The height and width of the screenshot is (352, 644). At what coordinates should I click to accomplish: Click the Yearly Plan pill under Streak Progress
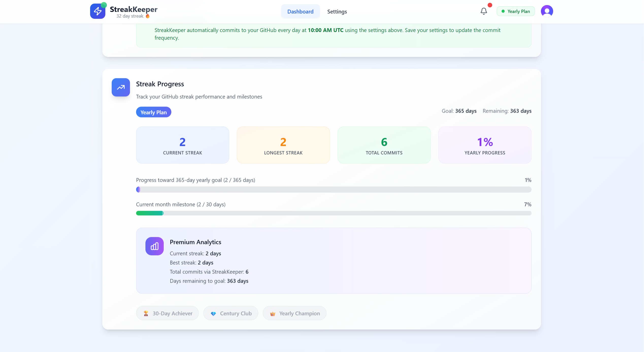[x=153, y=112]
